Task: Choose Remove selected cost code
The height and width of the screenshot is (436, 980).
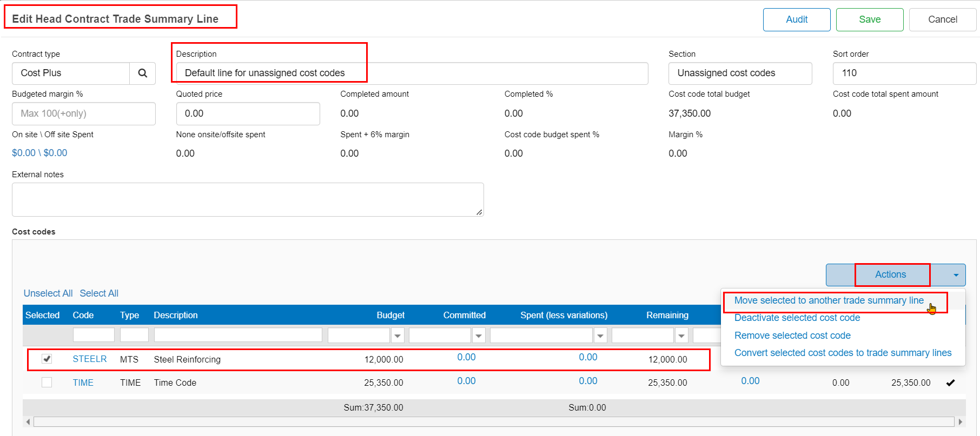Action: (792, 336)
